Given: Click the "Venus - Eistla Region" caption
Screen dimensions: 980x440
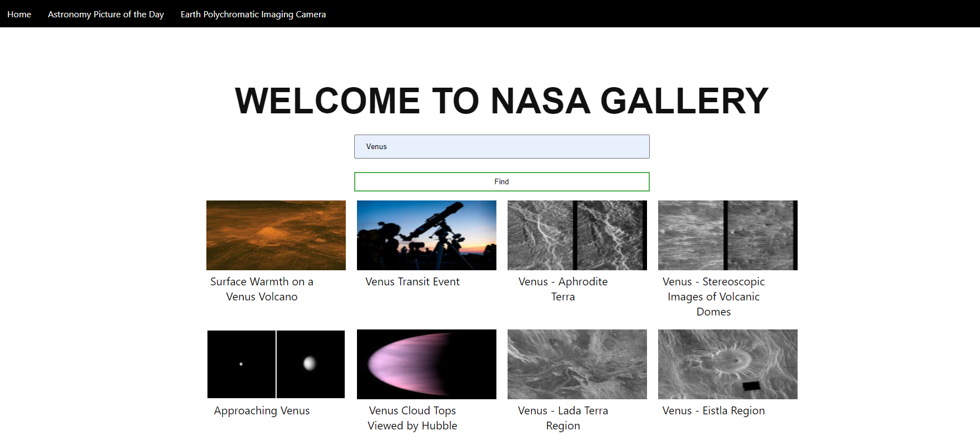Looking at the screenshot, I should [x=713, y=411].
